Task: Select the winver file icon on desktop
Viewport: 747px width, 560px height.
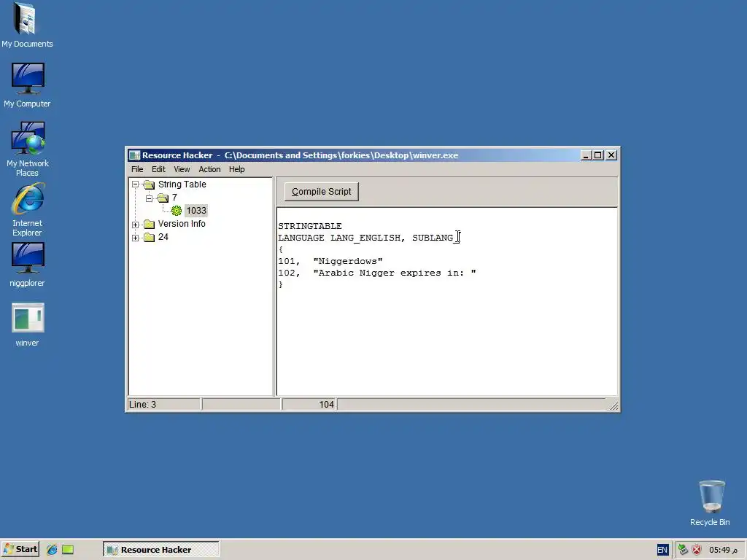Action: point(27,324)
